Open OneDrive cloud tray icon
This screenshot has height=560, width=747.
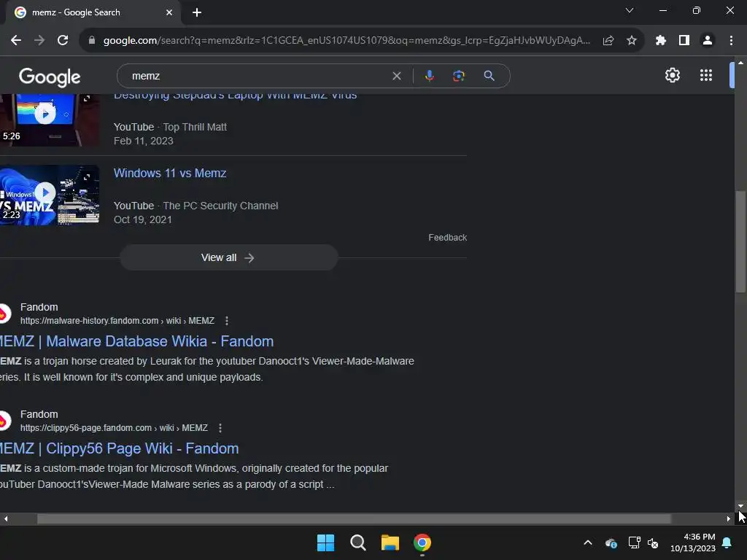click(611, 542)
